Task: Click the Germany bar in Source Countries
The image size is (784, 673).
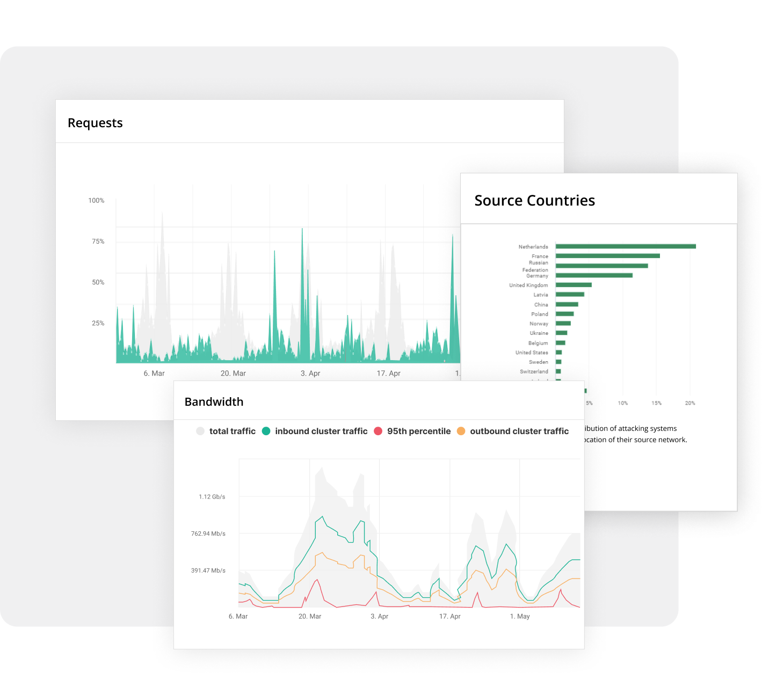Action: [594, 275]
